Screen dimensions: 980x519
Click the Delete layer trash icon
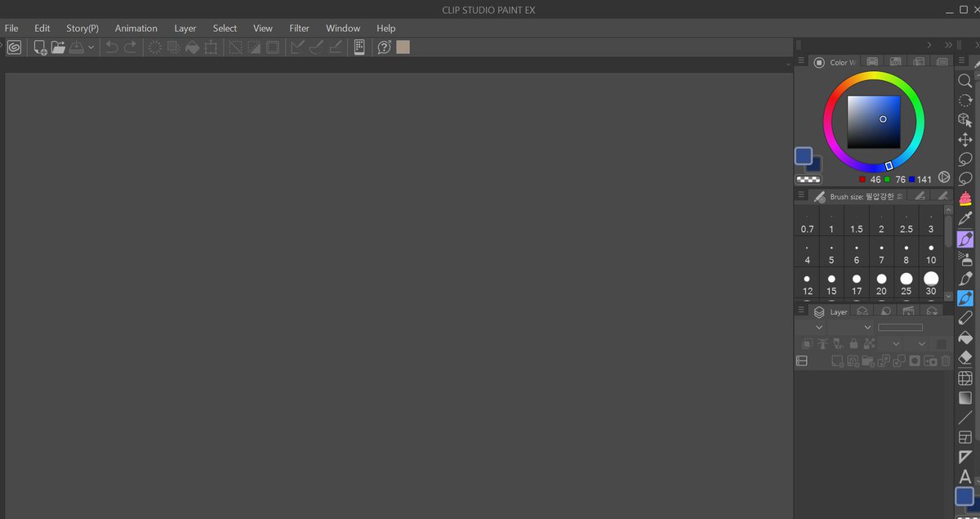click(x=946, y=360)
